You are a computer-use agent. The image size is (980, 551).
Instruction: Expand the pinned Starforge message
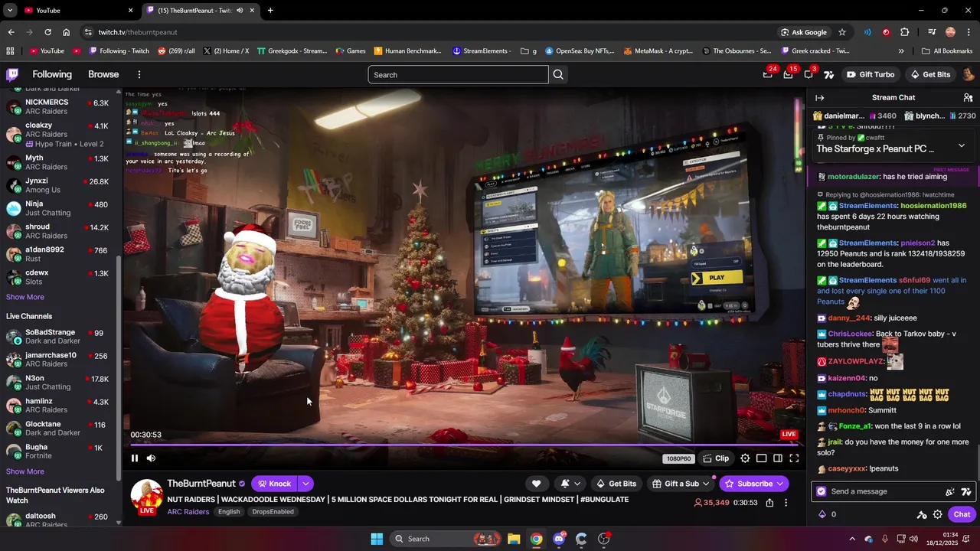pos(962,145)
